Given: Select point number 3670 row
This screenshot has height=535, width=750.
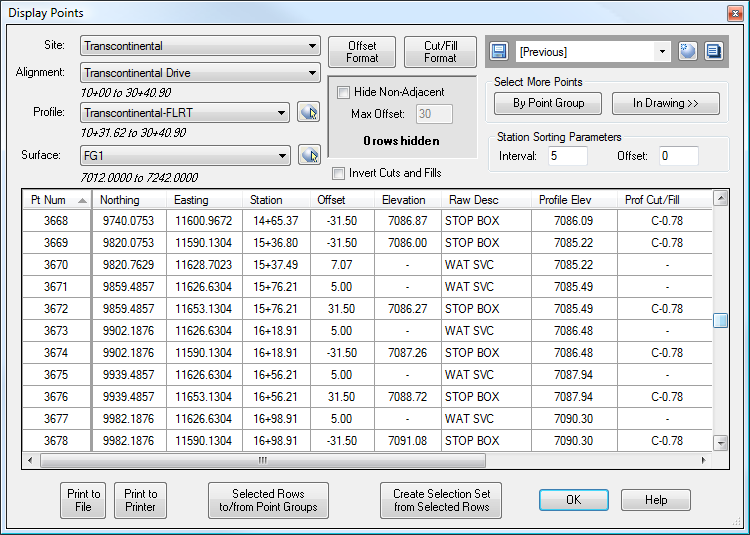Looking at the screenshot, I should point(367,265).
